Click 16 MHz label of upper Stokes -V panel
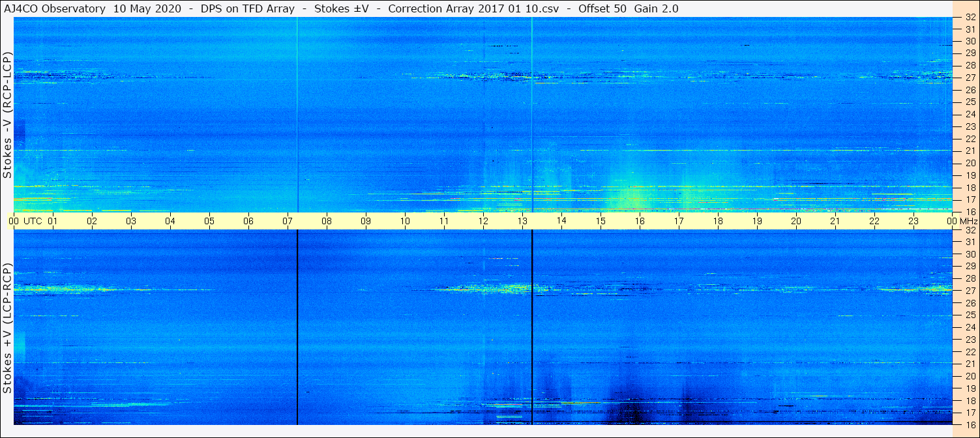The image size is (980, 438). [970, 211]
